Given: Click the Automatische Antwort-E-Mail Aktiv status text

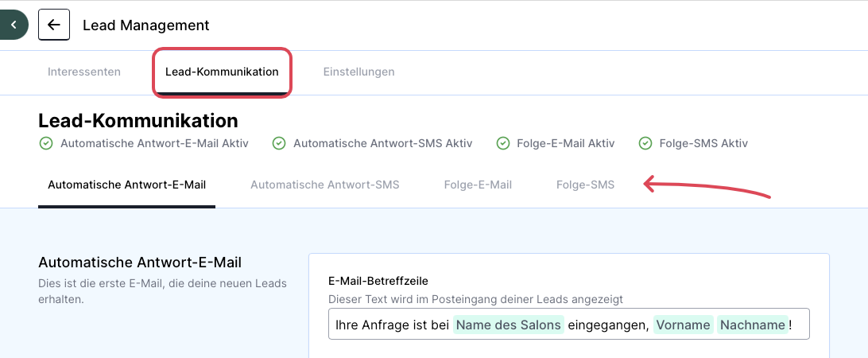Looking at the screenshot, I should point(154,143).
